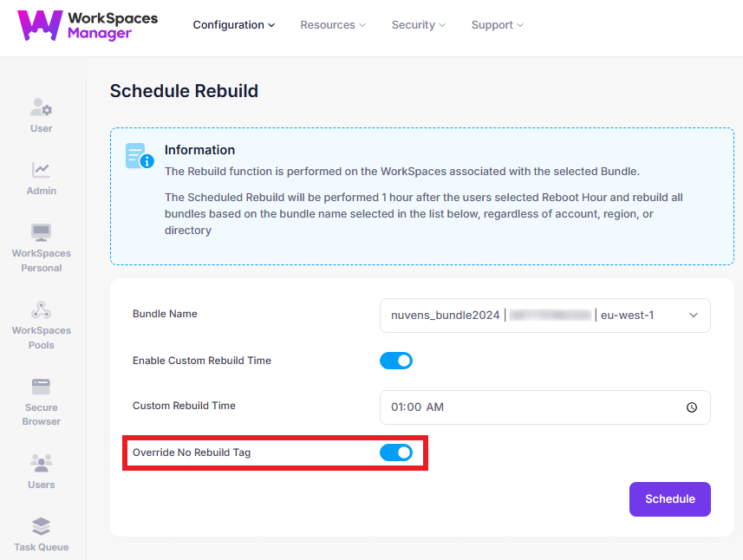Open the Admin chart icon
This screenshot has height=560, width=743.
pyautogui.click(x=42, y=171)
